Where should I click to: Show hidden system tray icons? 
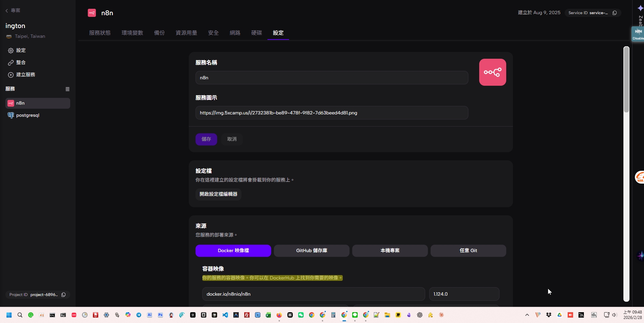tap(527, 315)
